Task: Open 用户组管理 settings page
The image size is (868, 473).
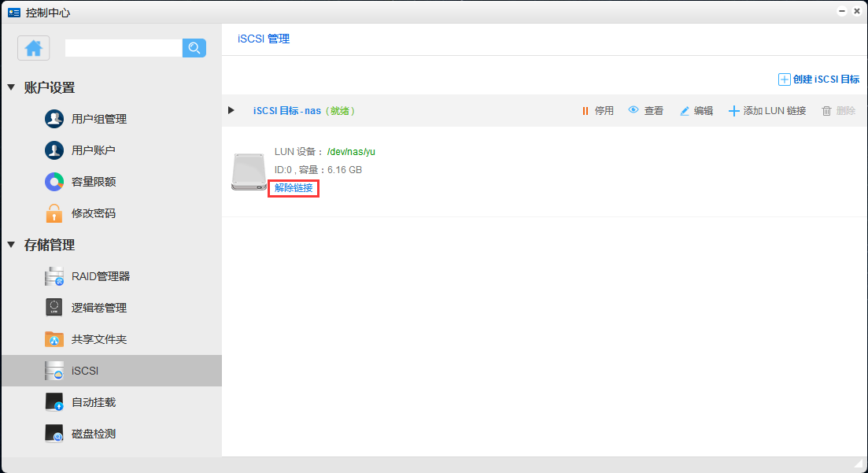Action: [99, 119]
